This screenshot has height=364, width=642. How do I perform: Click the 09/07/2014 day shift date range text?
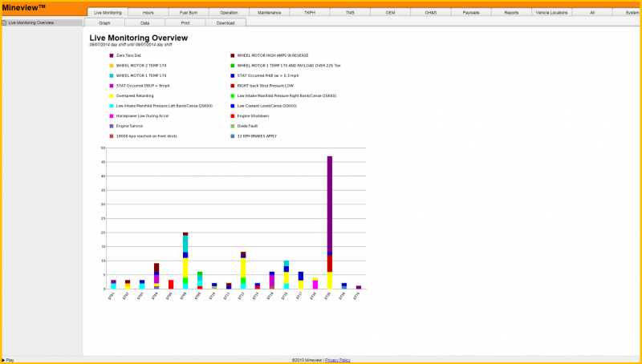(x=131, y=45)
